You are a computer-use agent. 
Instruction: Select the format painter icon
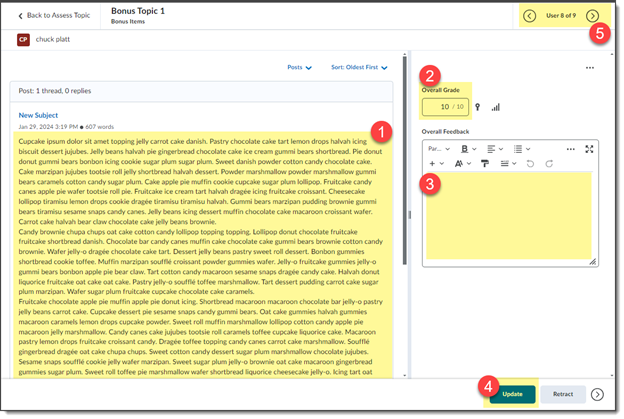tap(486, 163)
